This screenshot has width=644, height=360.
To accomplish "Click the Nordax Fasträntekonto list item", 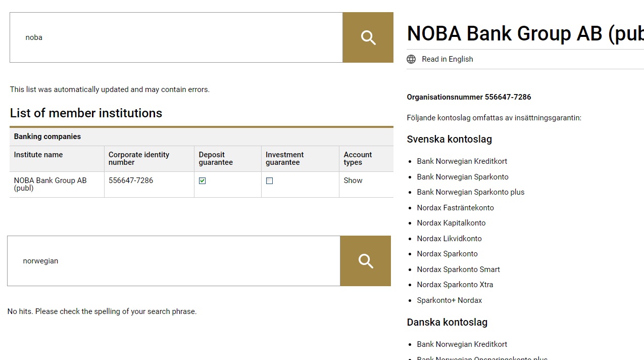I will (x=455, y=208).
